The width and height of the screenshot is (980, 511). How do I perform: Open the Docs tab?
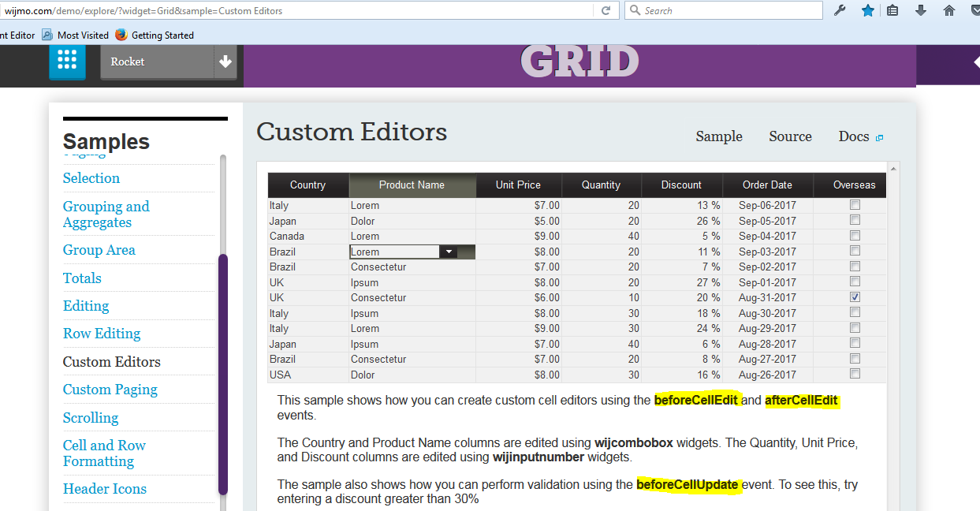854,136
